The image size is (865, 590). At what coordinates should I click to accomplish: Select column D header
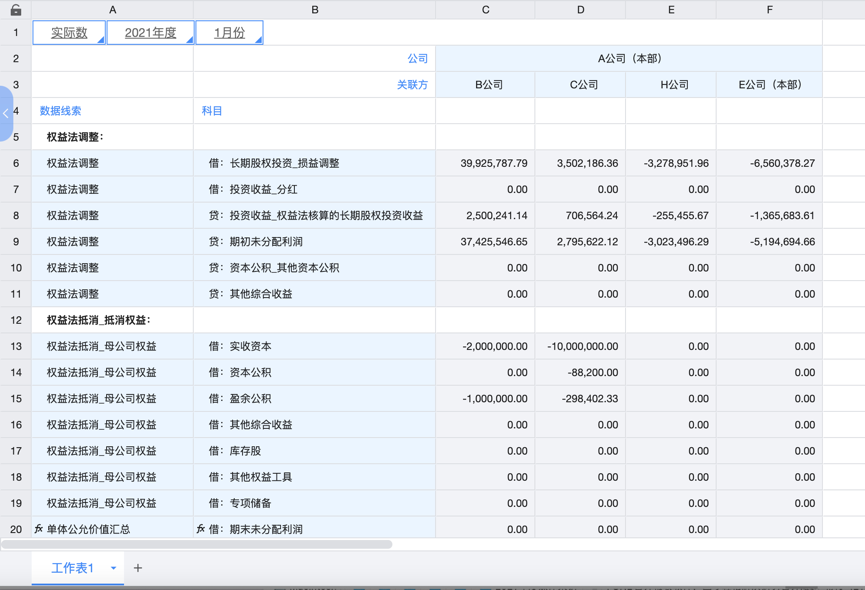coord(580,9)
